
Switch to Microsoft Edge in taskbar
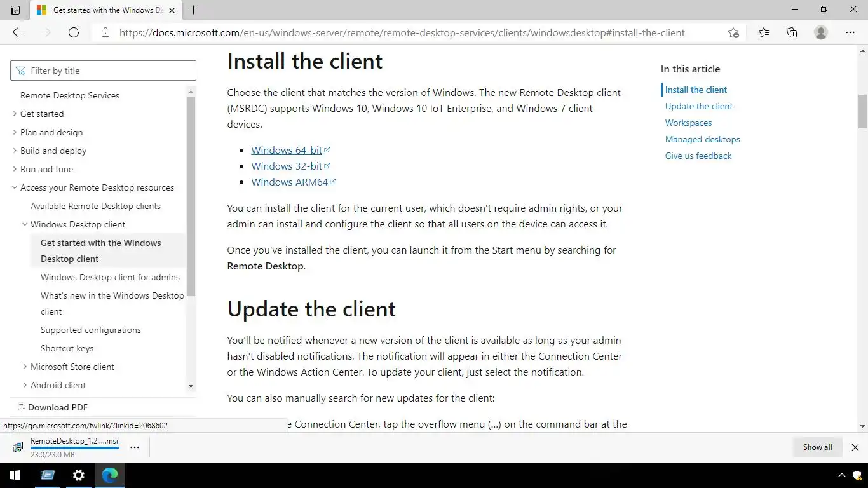pos(110,475)
